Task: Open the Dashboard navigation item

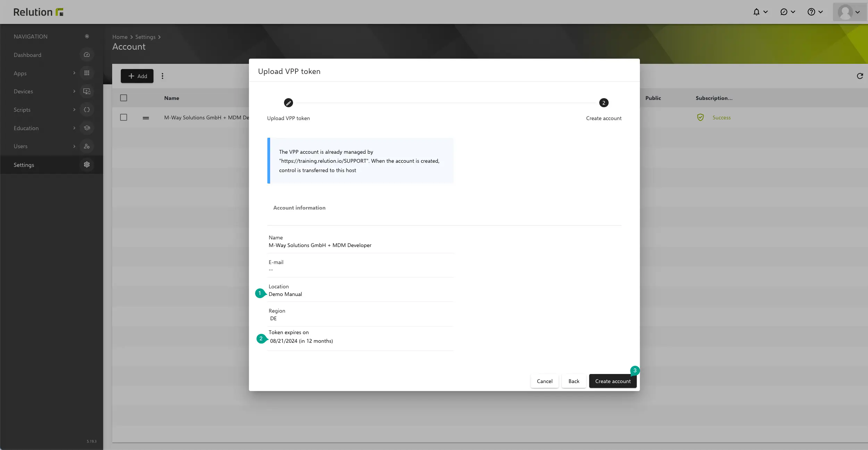Action: [x=27, y=55]
